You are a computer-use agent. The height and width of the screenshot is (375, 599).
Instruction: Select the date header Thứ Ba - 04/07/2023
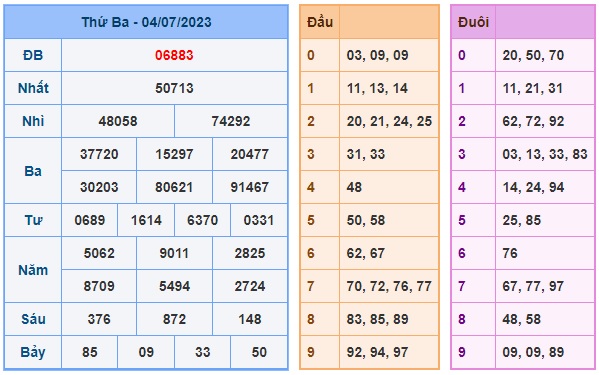pyautogui.click(x=146, y=22)
